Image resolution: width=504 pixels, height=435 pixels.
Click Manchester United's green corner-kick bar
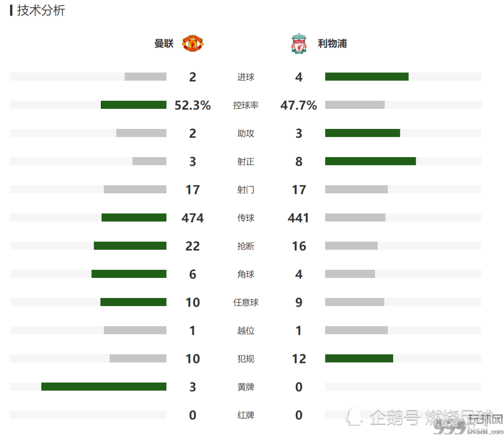(x=129, y=274)
